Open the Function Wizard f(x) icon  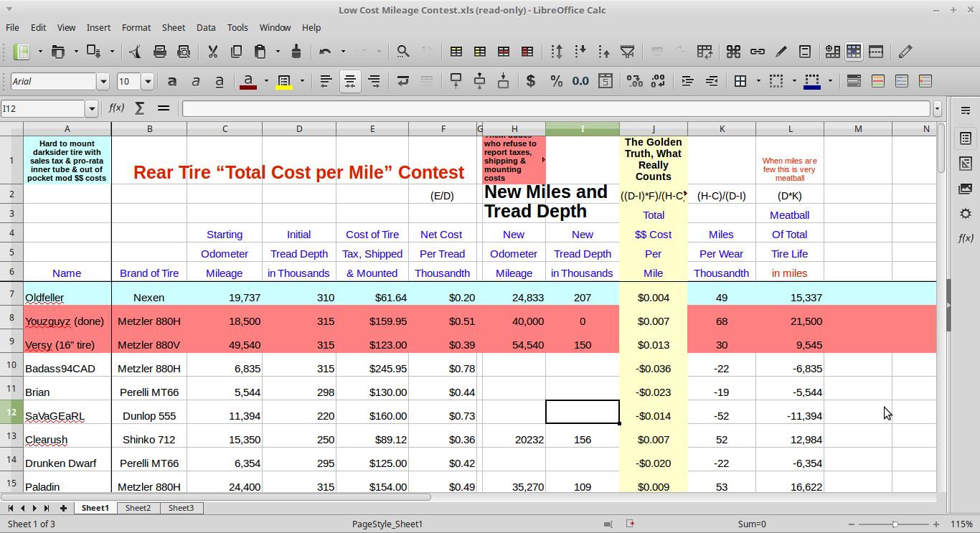click(116, 108)
